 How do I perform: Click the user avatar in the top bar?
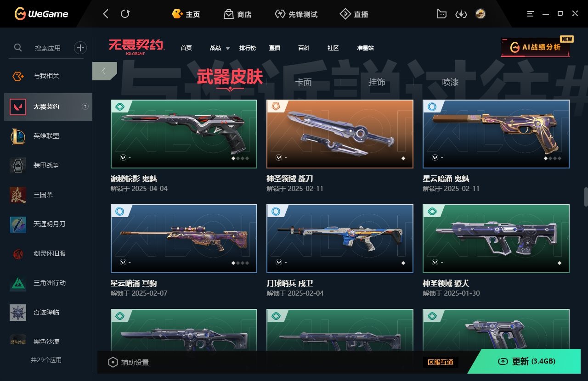click(x=481, y=14)
